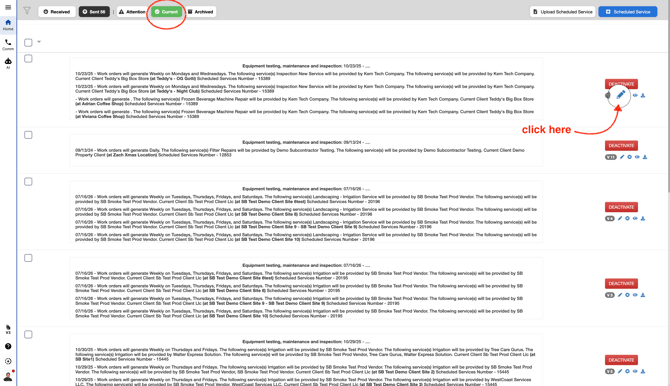The image size is (670, 386).
Task: Open the Comm phone section
Action: pyautogui.click(x=8, y=44)
